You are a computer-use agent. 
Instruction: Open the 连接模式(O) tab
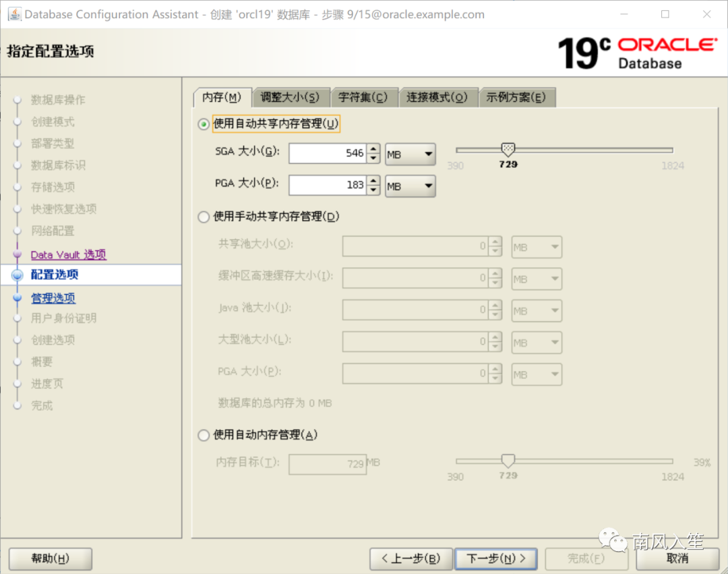438,98
